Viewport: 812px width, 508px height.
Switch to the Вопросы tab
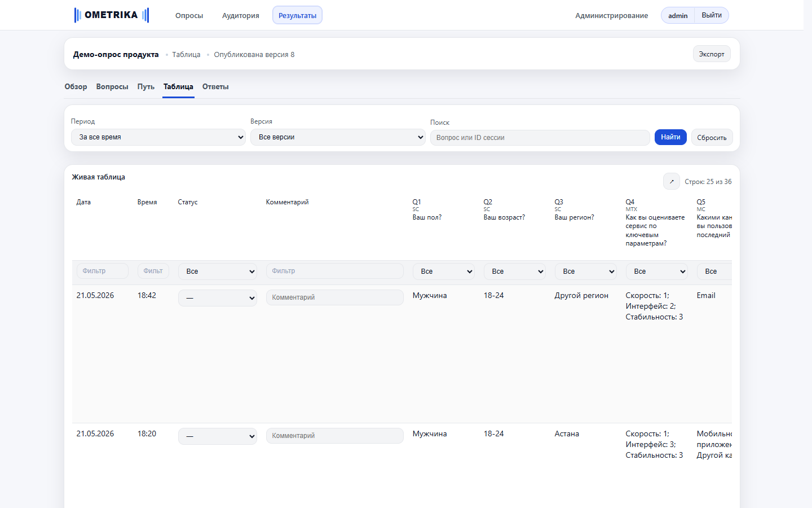coord(112,86)
